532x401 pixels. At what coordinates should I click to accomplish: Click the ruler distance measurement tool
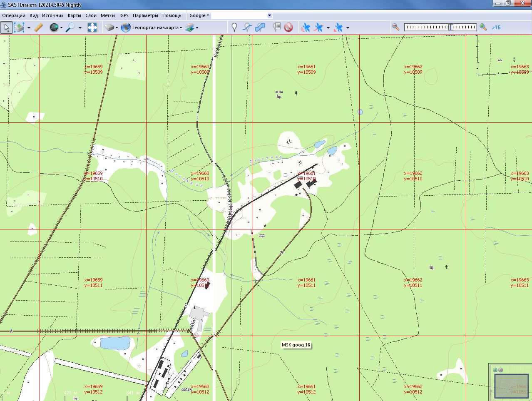(x=38, y=27)
